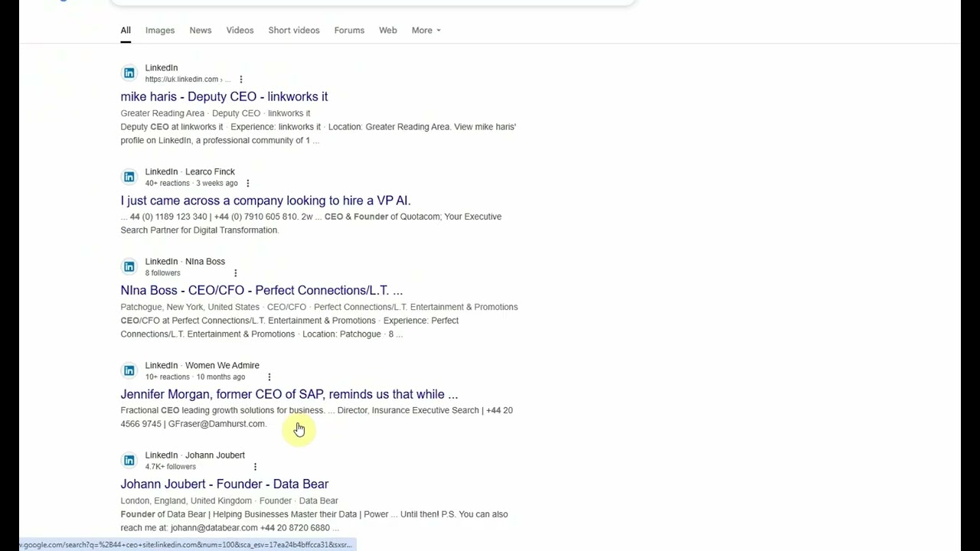The width and height of the screenshot is (980, 551).
Task: Open 'Jennifer Morgan, former CEO of SAP' result
Action: (x=289, y=394)
